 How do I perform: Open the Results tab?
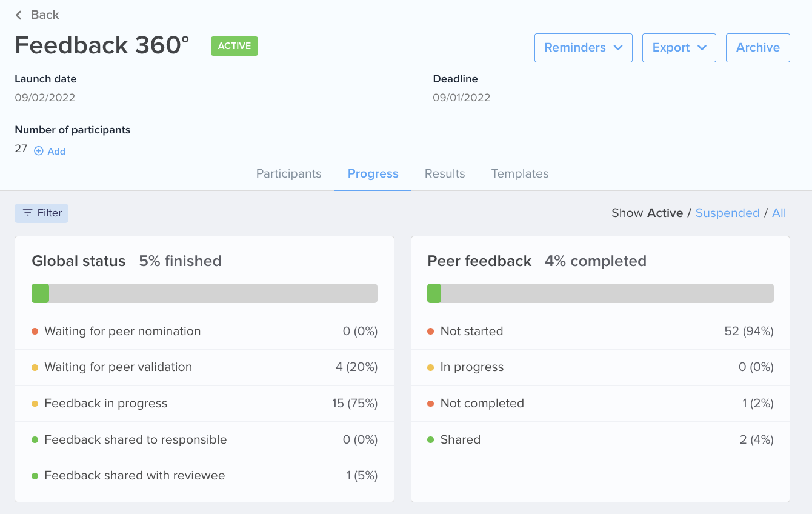point(445,173)
